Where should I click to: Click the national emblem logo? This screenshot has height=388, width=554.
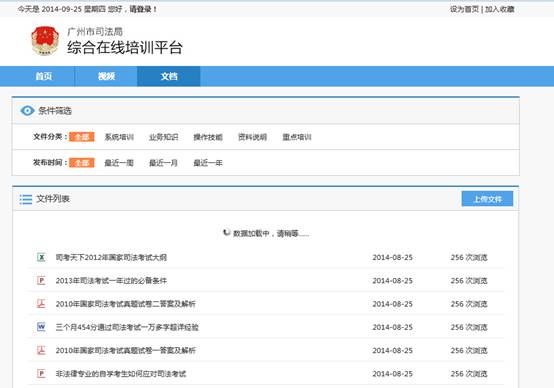[x=45, y=41]
